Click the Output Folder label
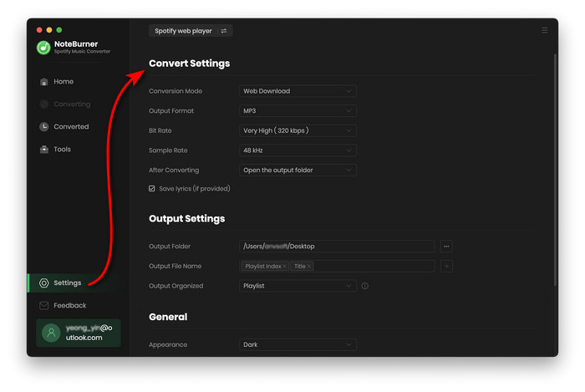Screen dimensions: 585x392 170,247
